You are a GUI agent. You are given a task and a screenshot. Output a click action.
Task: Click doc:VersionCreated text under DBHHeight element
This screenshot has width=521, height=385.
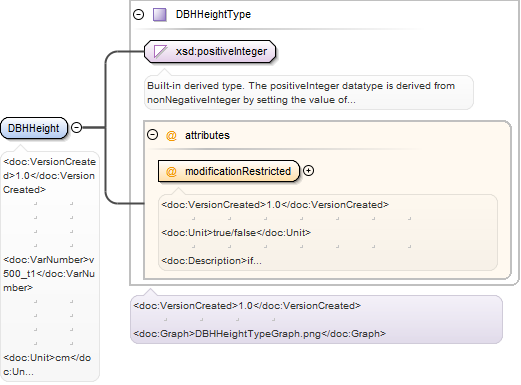[49, 176]
